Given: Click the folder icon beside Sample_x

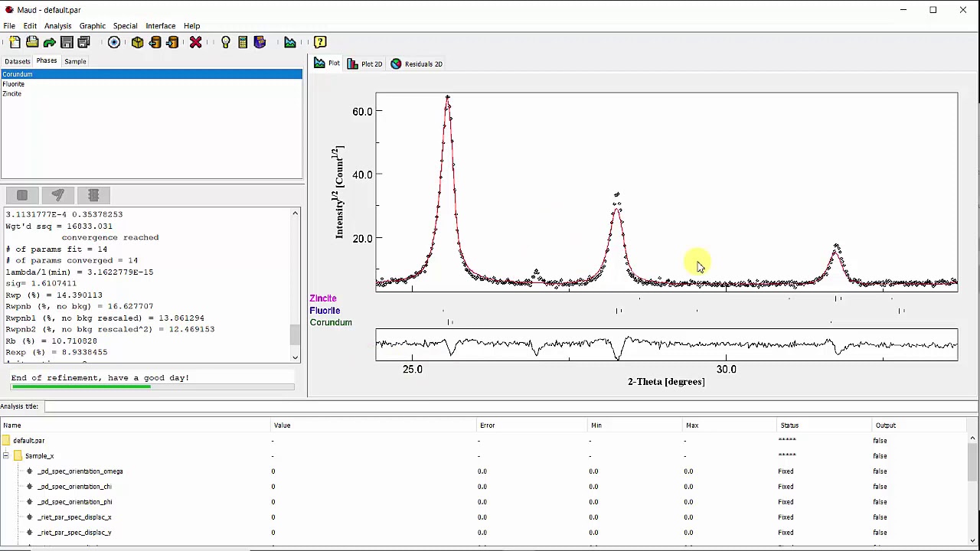Looking at the screenshot, I should pos(18,456).
